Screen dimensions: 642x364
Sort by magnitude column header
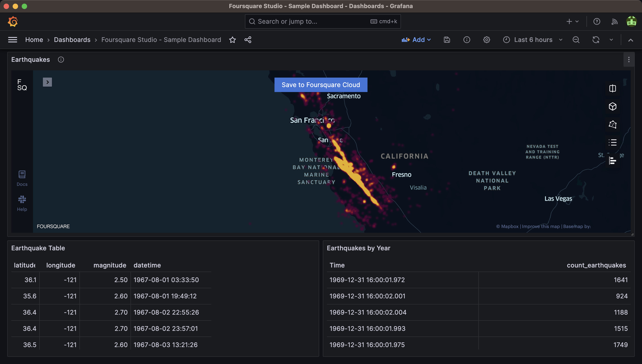[110, 265]
